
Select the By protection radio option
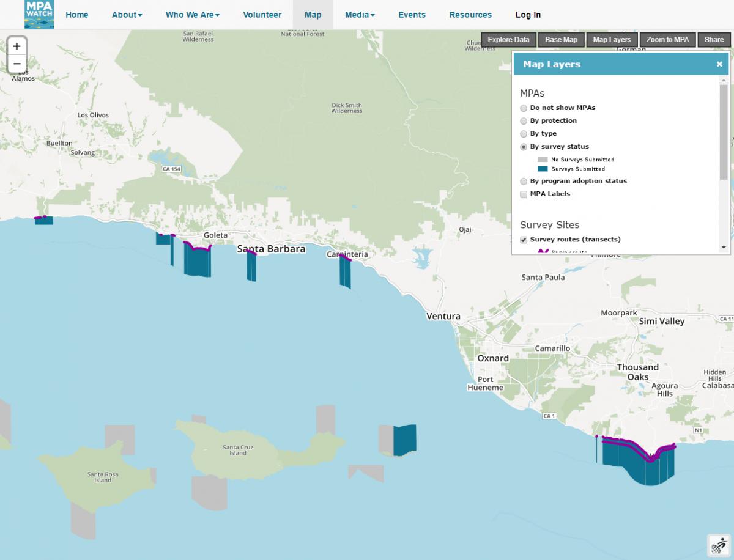[x=524, y=120]
